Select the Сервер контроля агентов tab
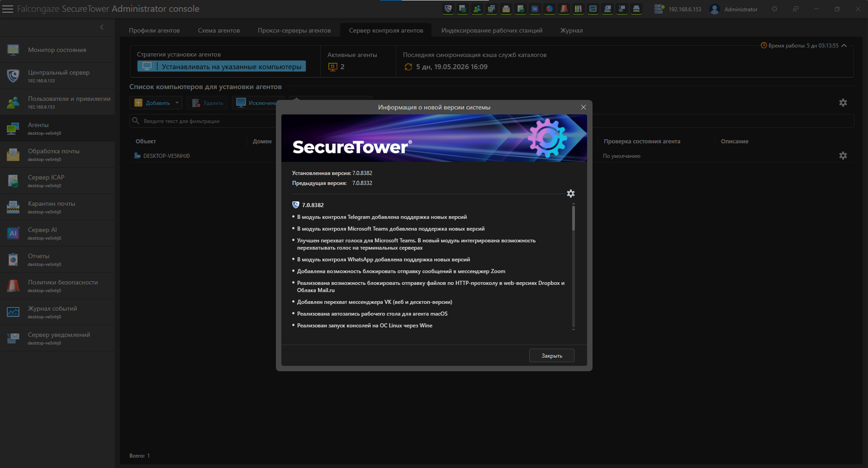 [386, 30]
